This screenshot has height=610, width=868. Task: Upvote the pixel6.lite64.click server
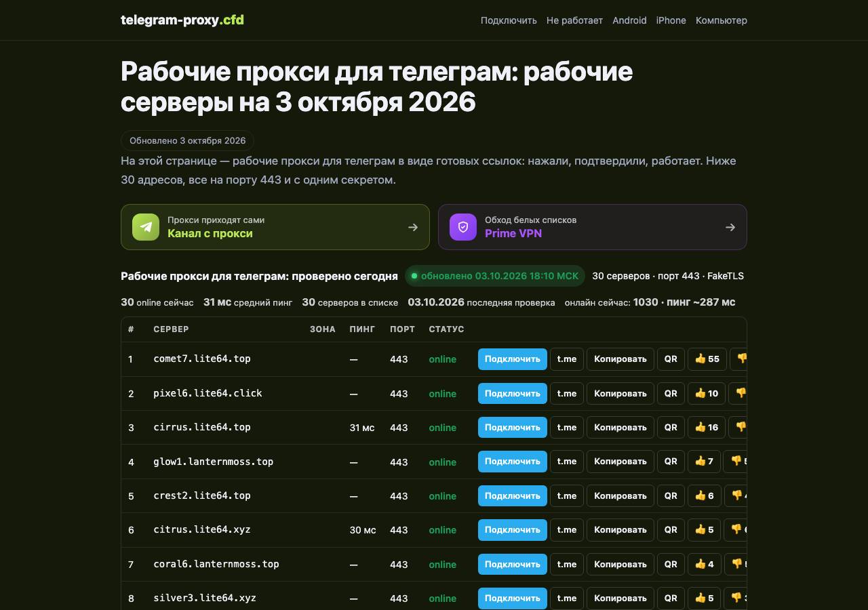(707, 393)
